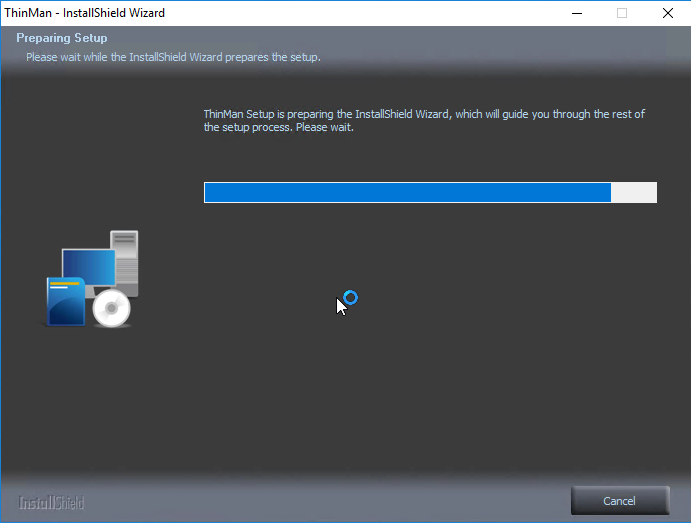Screen dimensions: 691x523
Task: Click the computer and disc installer graphic
Action: coord(92,279)
